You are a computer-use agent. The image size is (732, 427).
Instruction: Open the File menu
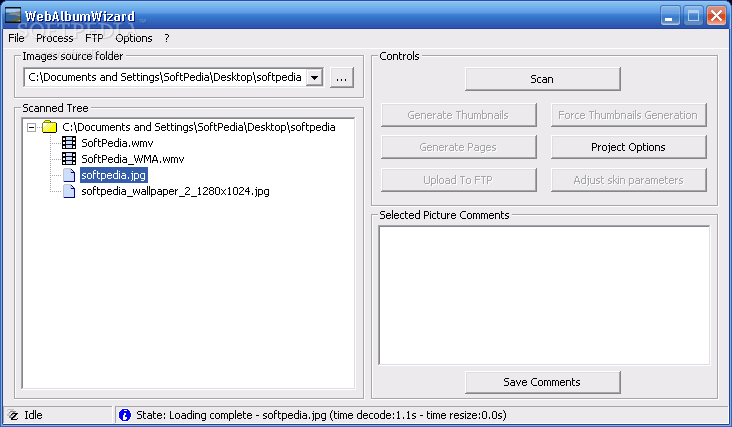tap(16, 38)
